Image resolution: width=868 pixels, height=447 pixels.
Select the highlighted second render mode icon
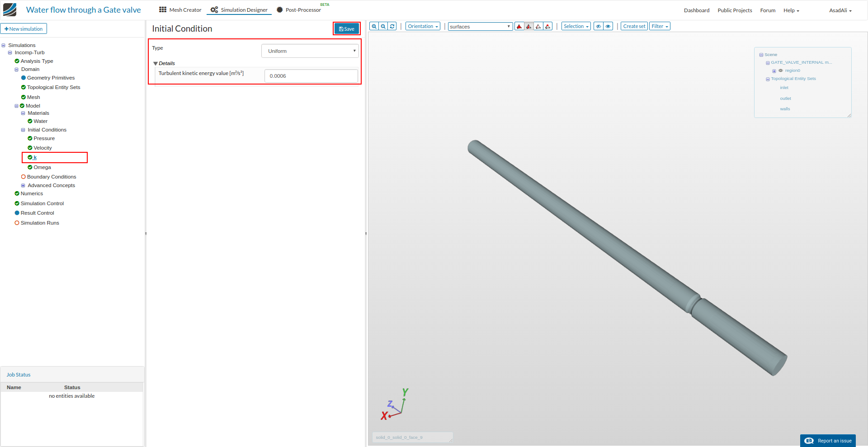[529, 26]
